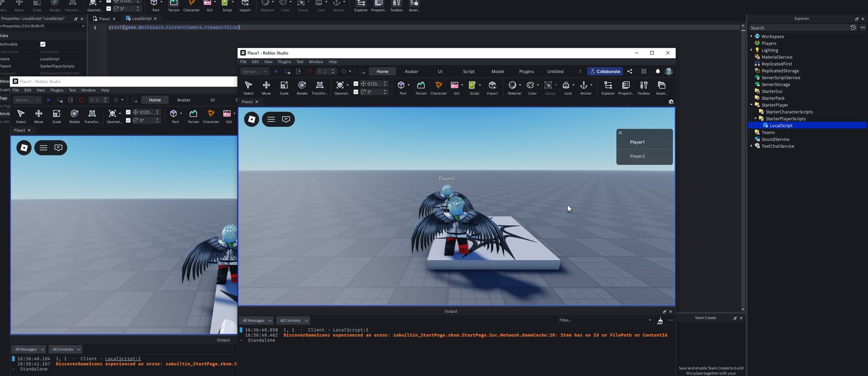
Task: Click the Roblox logo button in the front viewport
Action: point(252,119)
